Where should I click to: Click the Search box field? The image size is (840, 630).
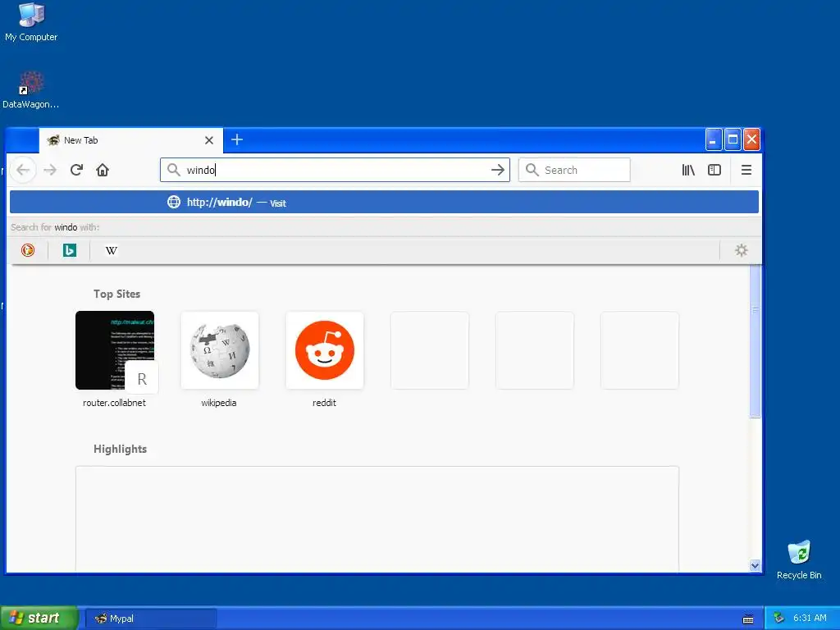pos(574,170)
